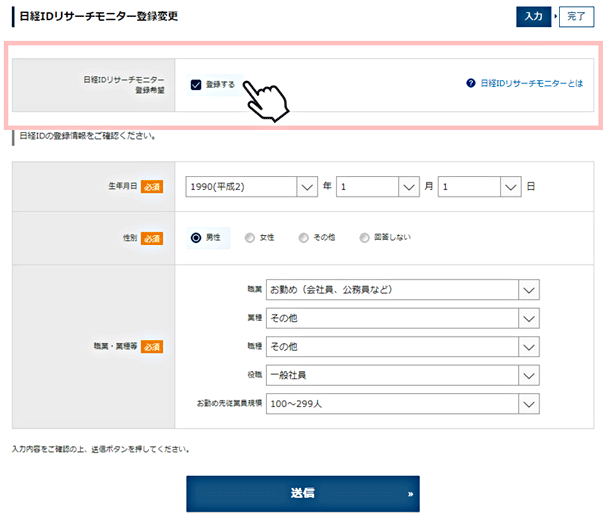Image resolution: width=609 pixels, height=521 pixels.
Task: Select 回答しない radio button
Action: (364, 237)
